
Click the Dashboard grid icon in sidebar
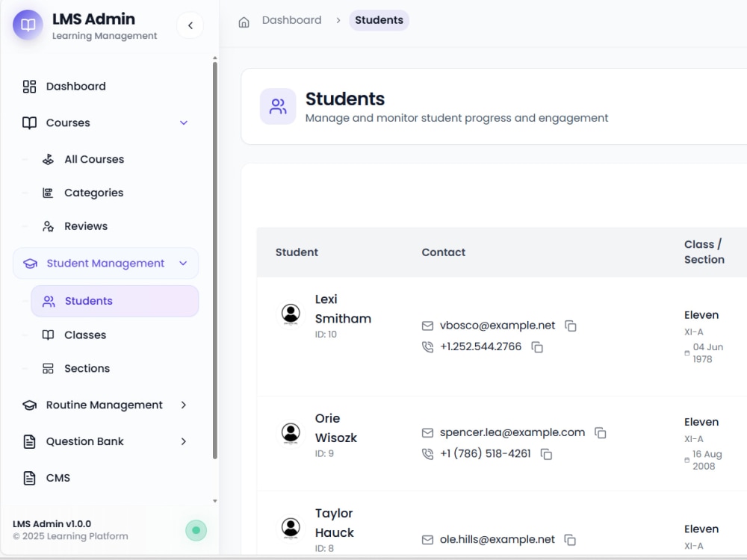[30, 86]
